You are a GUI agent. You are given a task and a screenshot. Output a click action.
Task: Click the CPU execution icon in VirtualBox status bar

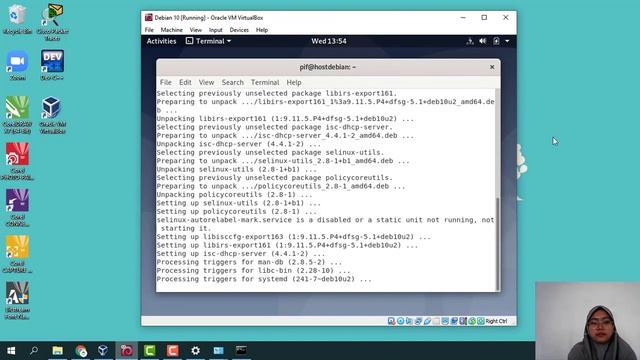[463, 321]
